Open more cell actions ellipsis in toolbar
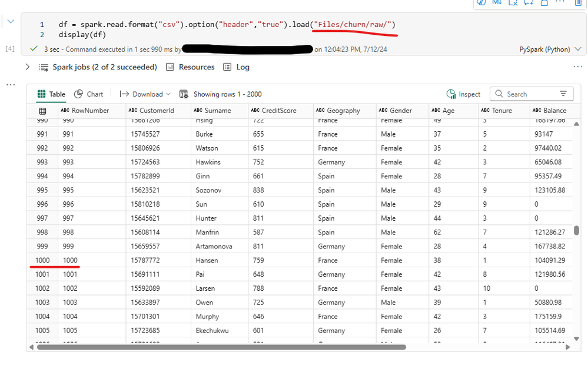 pyautogui.click(x=560, y=2)
